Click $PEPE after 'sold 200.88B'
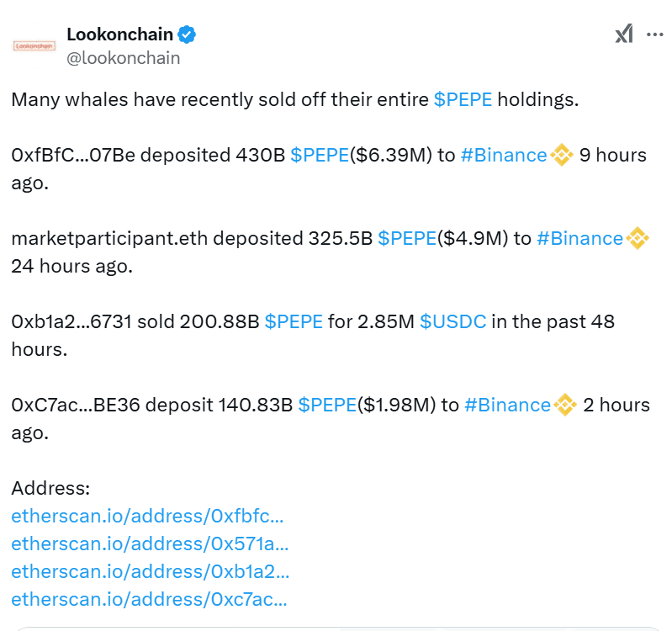The width and height of the screenshot is (672, 631). 294,321
